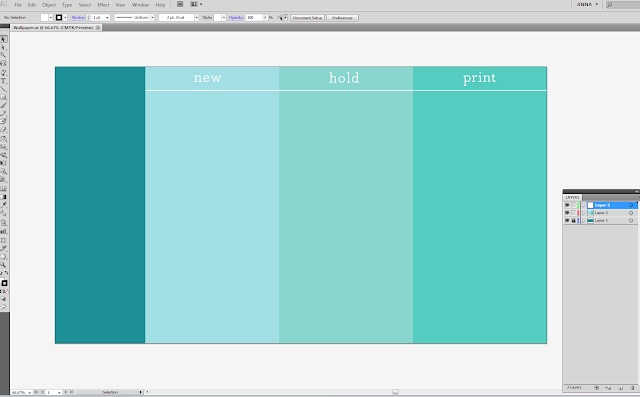Select the Zoom magnifier tool

tap(3, 265)
